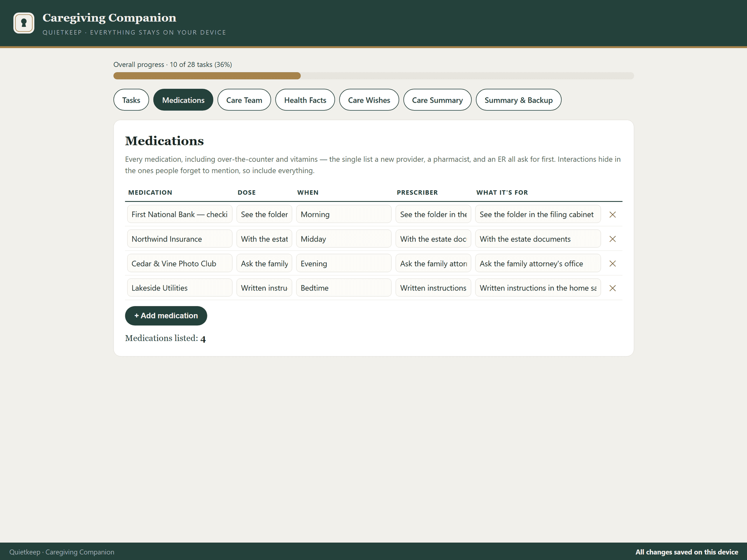Switch to Summary & Backup tab
This screenshot has width=747, height=560.
click(x=519, y=100)
